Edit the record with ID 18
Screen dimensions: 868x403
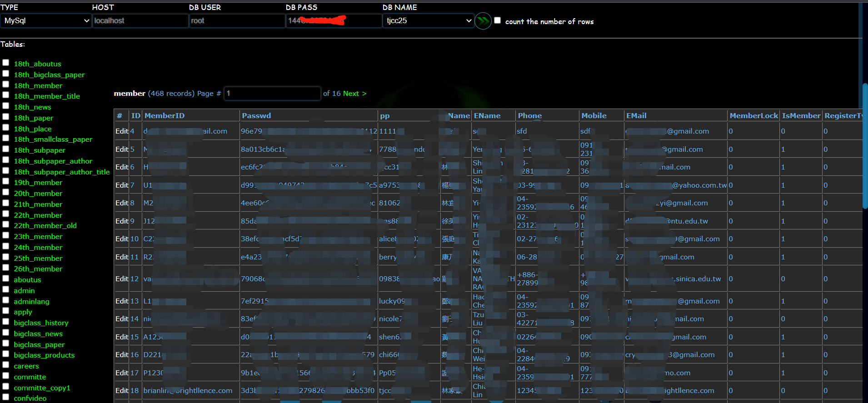coord(122,390)
